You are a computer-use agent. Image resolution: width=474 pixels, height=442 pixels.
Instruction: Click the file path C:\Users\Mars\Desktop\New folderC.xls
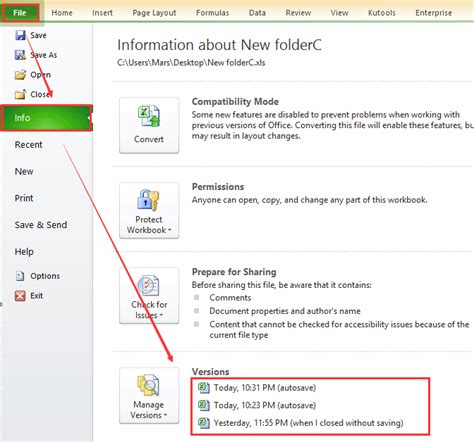point(191,63)
